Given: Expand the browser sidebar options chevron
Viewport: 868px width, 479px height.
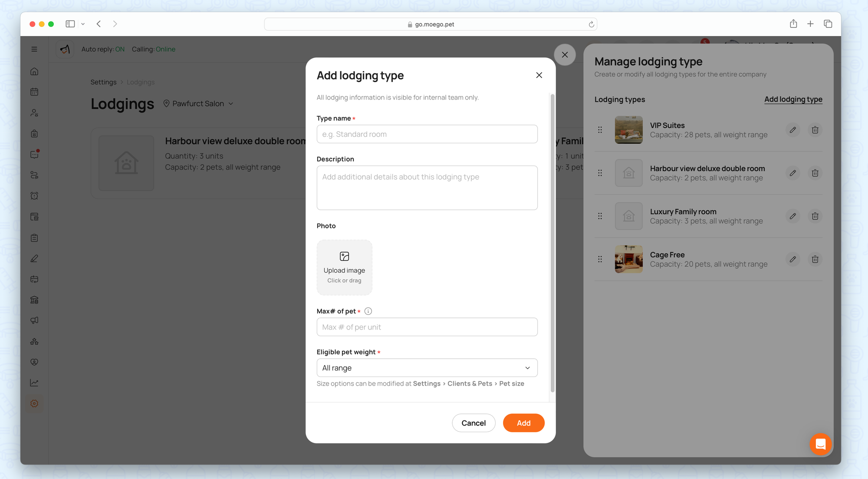Looking at the screenshot, I should (83, 24).
